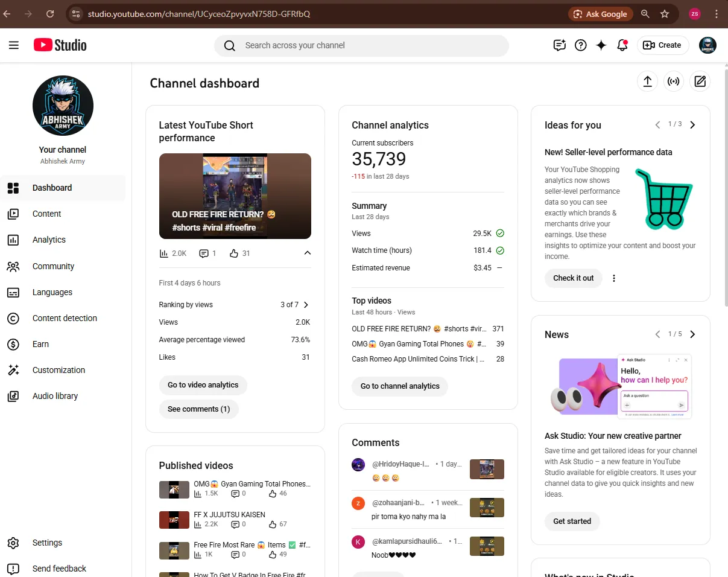Go to next Ideas for you card
The height and width of the screenshot is (577, 728).
692,125
